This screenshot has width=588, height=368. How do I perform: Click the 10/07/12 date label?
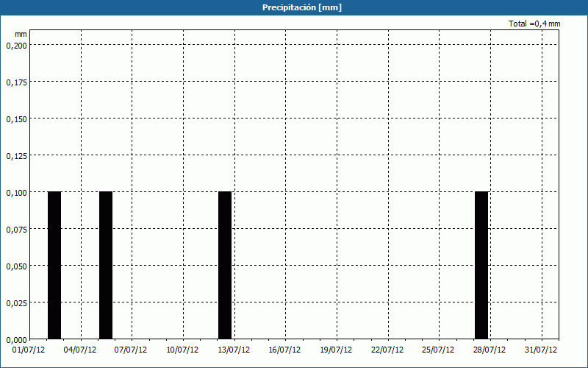point(182,350)
